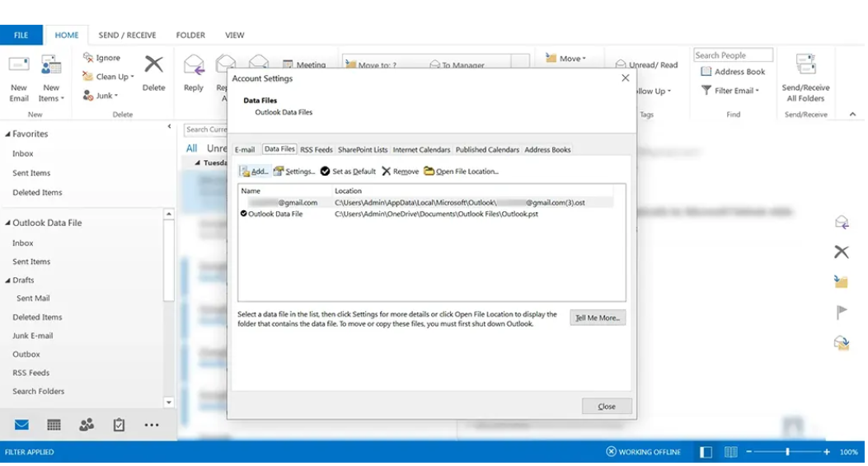Open the Address Book
Image resolution: width=868 pixels, height=466 pixels.
tap(733, 72)
